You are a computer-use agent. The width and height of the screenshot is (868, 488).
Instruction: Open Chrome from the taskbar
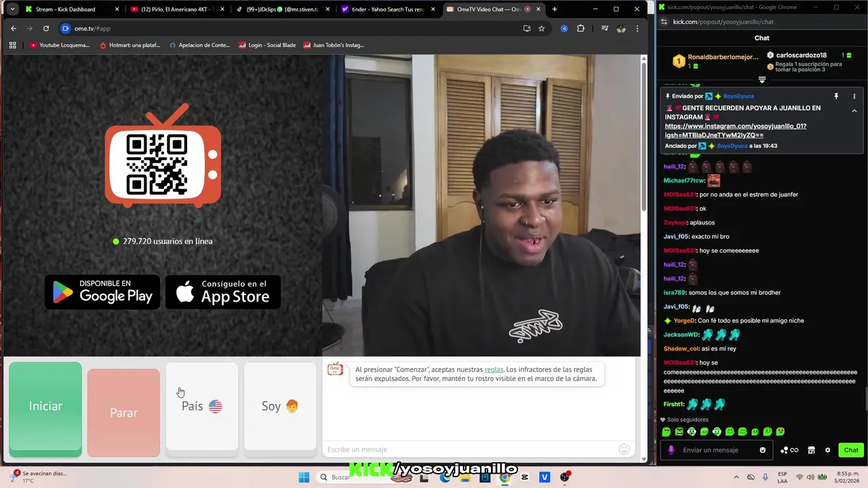pos(505,477)
